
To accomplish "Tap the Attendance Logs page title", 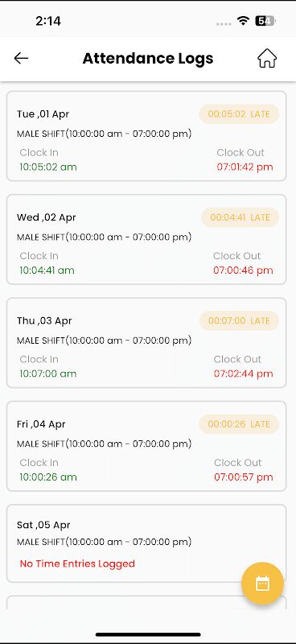I will [148, 58].
